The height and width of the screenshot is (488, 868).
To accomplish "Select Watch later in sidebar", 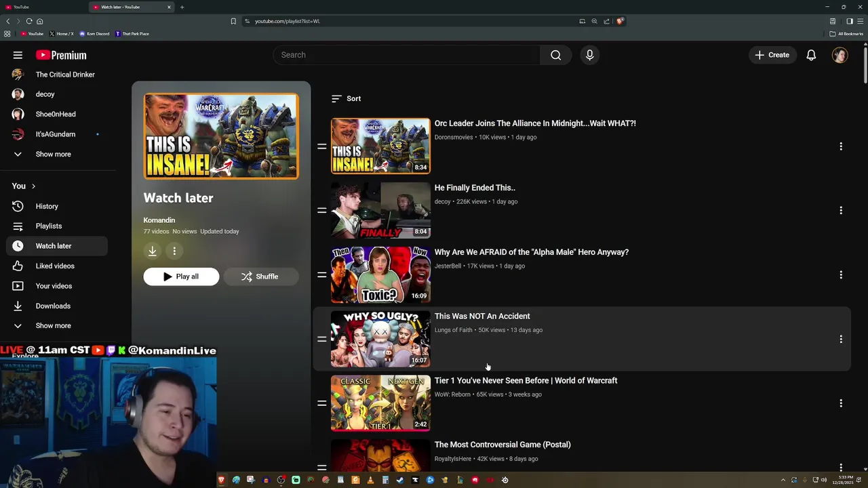I will tap(57, 246).
